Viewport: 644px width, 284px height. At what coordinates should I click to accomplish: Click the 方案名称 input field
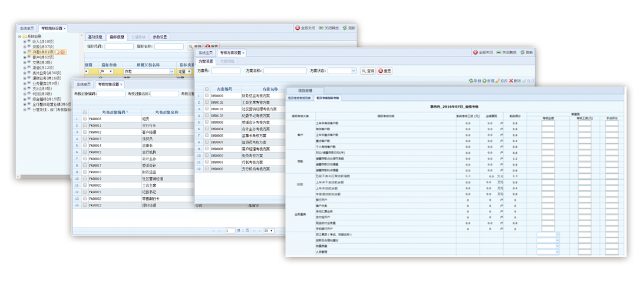pyautogui.click(x=285, y=71)
